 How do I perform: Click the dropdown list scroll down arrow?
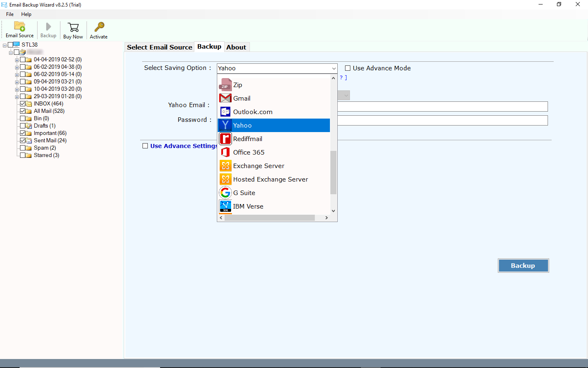[334, 211]
